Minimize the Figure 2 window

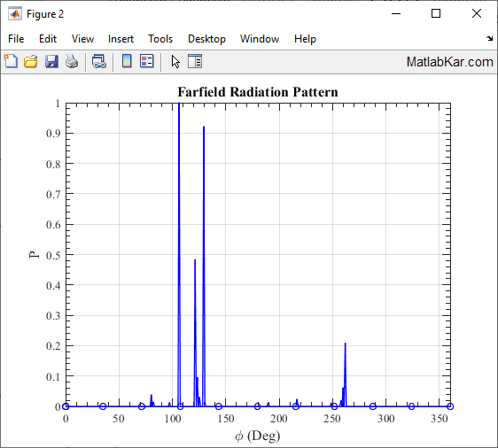tap(396, 13)
